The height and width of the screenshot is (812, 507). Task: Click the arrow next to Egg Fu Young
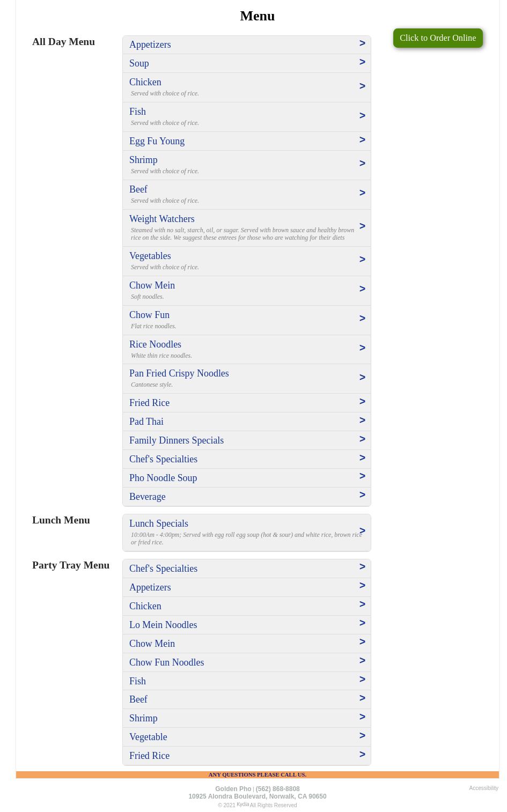362,140
